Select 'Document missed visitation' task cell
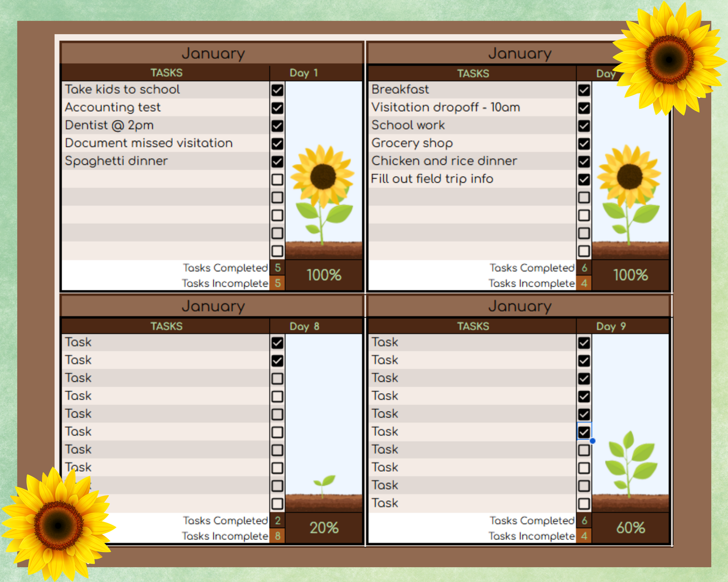Image resolution: width=728 pixels, height=582 pixels. 166,143
